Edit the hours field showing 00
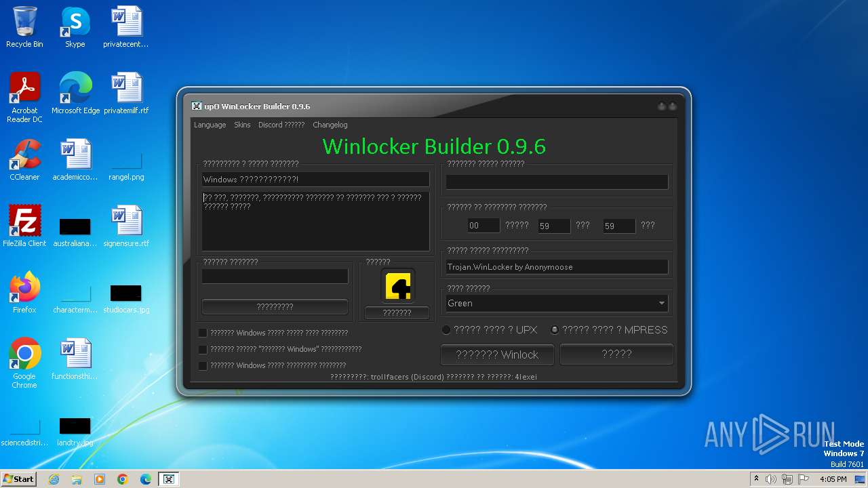The image size is (868, 488). click(484, 226)
